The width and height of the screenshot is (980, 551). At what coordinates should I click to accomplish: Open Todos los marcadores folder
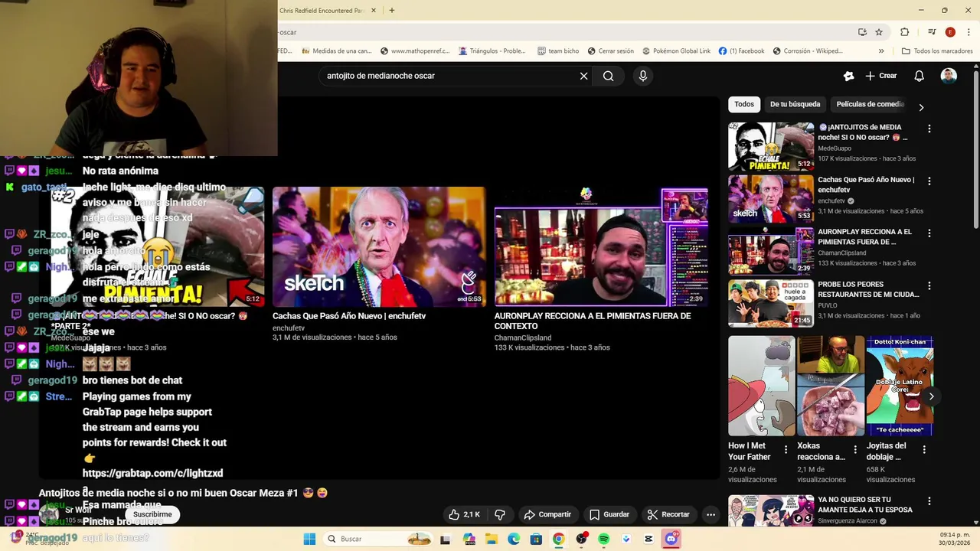coord(937,51)
